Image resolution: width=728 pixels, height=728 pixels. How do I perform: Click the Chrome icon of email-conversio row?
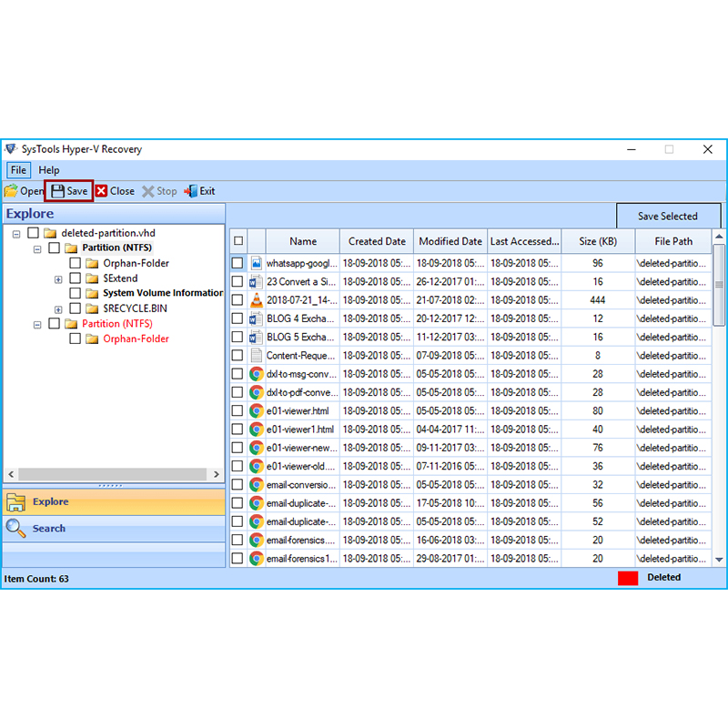(256, 485)
